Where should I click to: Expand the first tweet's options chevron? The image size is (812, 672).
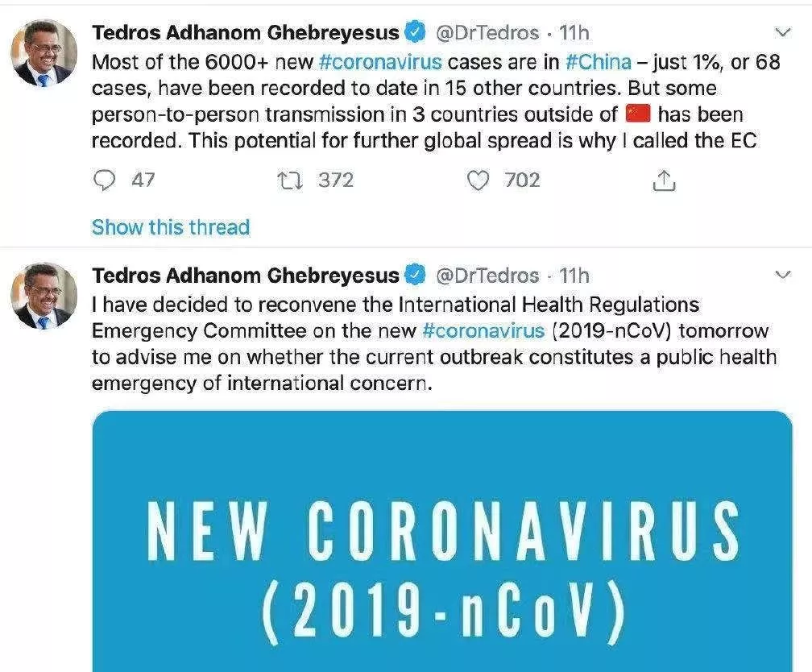coord(781,33)
